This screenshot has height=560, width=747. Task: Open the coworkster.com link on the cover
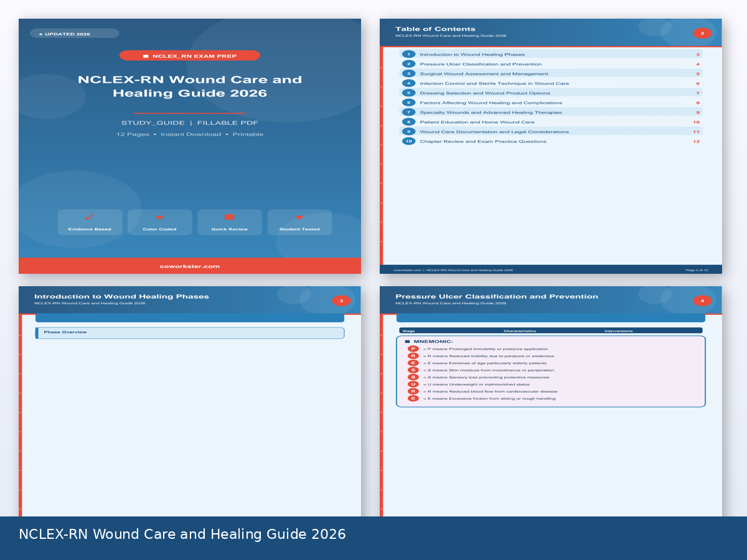tap(190, 266)
